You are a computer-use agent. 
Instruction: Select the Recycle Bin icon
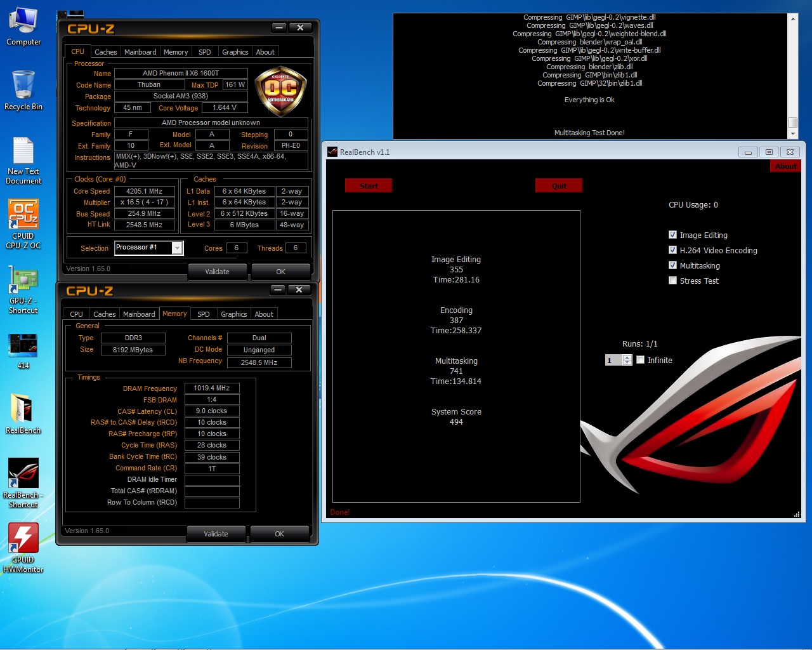23,90
